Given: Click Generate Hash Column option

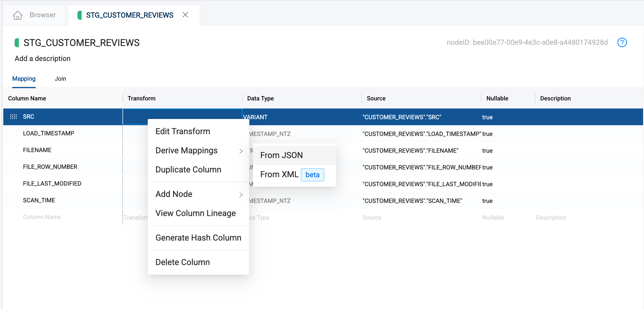Looking at the screenshot, I should 198,238.
